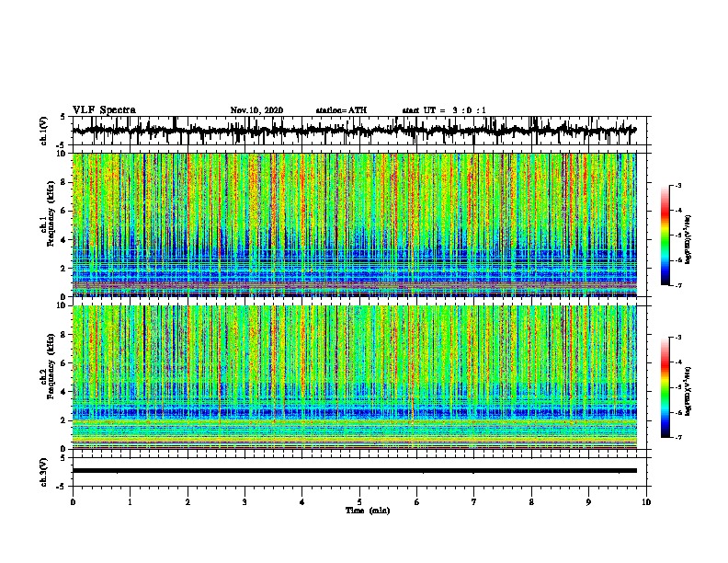Click the 'station=ATH' header label
Viewport: 728px width, 563px height.
point(341,110)
